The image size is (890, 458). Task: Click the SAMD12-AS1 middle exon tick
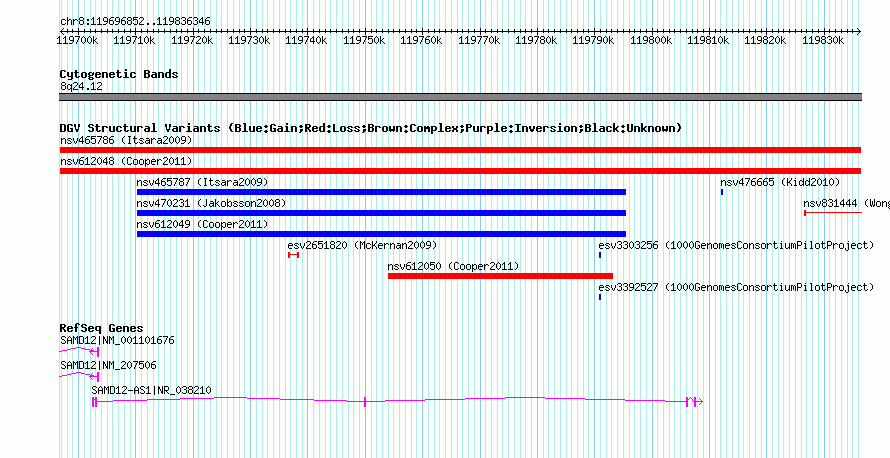coord(365,402)
